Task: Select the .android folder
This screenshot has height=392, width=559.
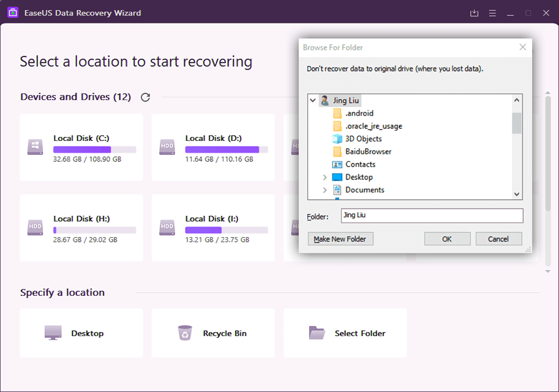Action: pos(359,114)
